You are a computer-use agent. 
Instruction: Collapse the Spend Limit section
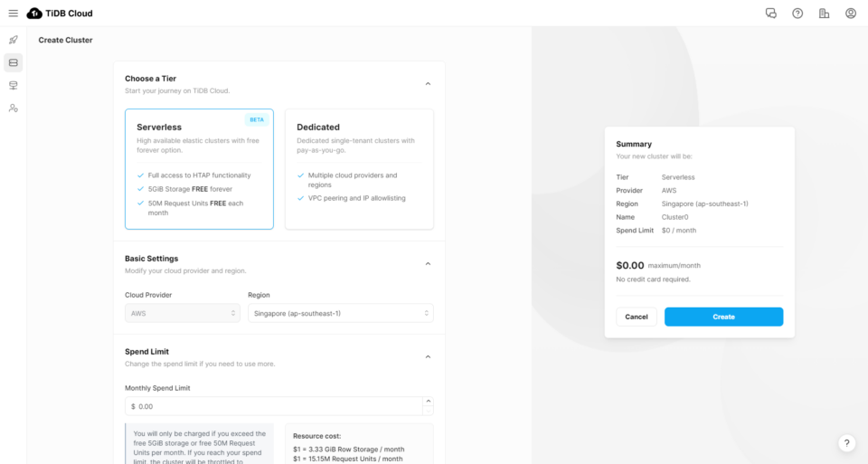coord(428,356)
